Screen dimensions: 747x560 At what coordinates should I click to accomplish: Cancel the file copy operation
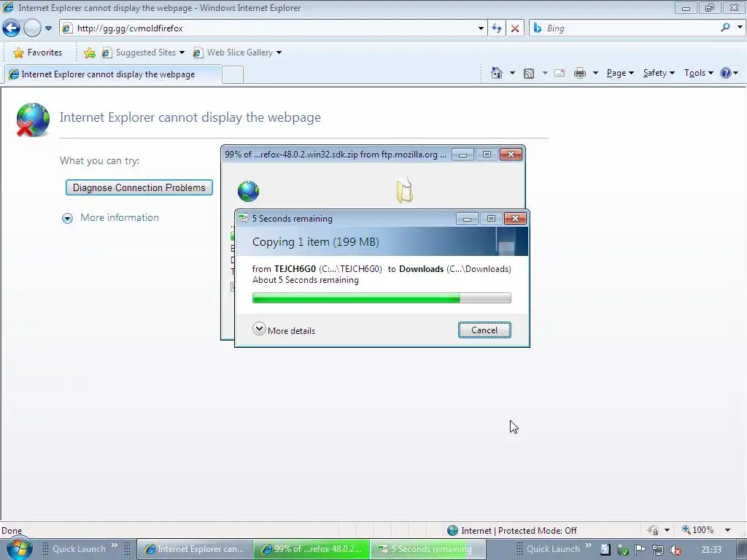484,330
